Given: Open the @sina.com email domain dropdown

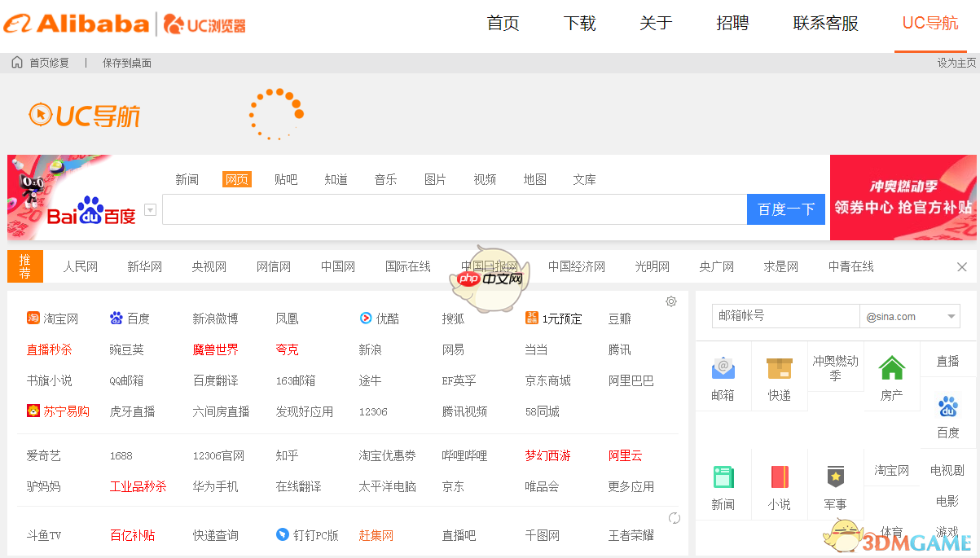Looking at the screenshot, I should pyautogui.click(x=950, y=315).
